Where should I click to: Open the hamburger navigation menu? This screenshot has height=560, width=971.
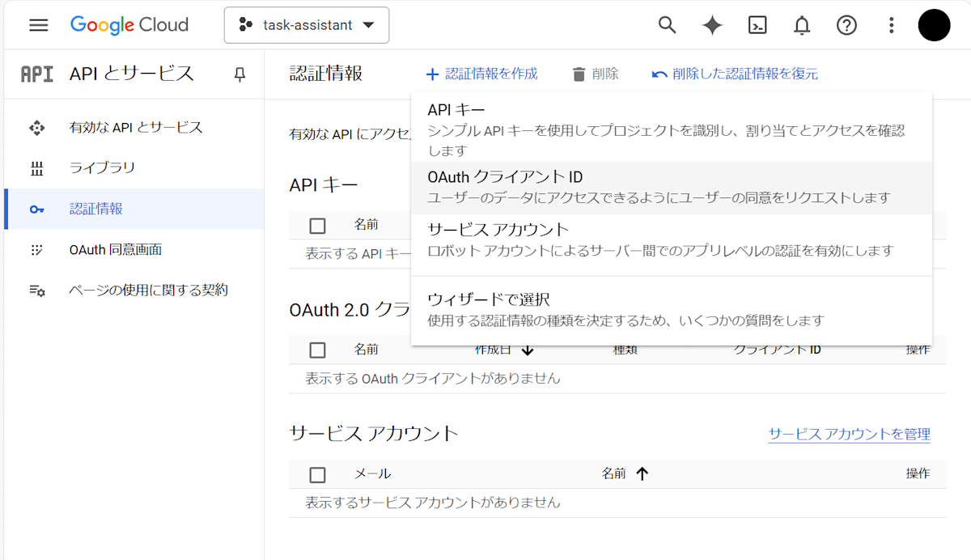point(38,25)
